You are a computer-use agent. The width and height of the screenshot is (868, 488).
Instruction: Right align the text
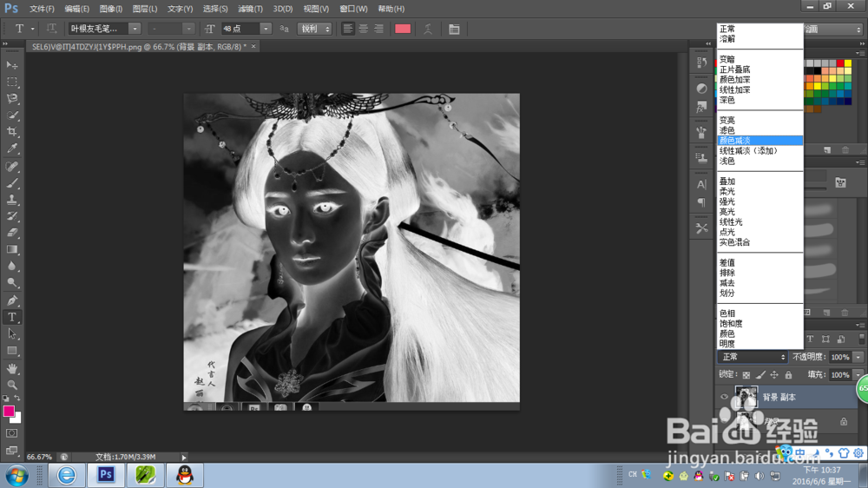(x=378, y=29)
